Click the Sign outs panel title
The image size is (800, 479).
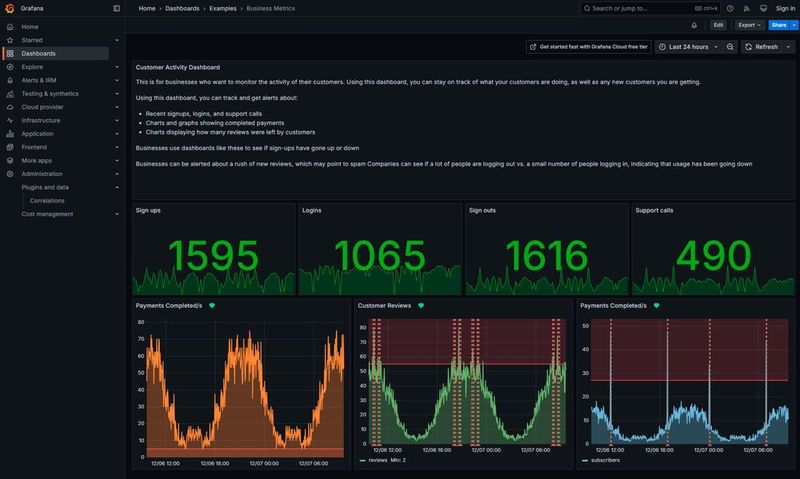pyautogui.click(x=482, y=210)
